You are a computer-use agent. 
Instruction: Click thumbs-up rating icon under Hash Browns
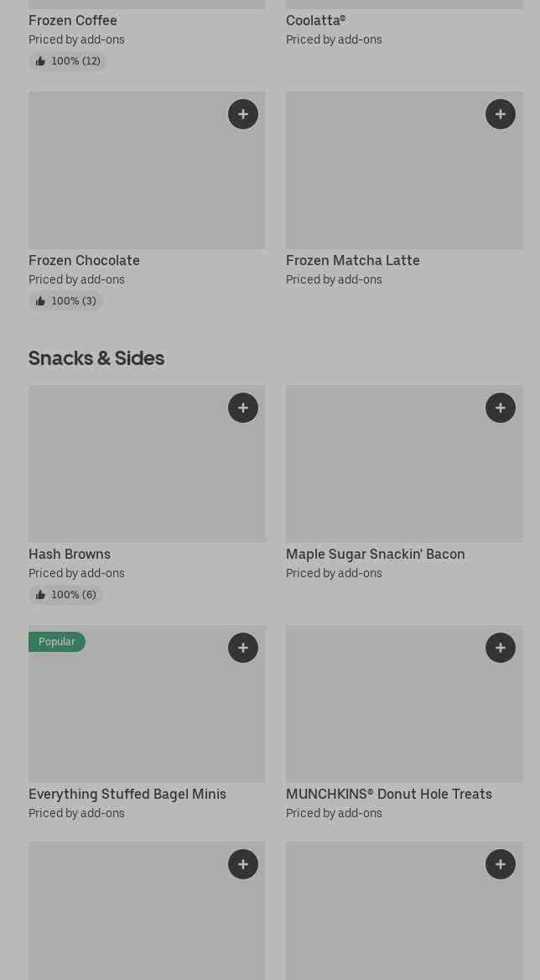(40, 595)
